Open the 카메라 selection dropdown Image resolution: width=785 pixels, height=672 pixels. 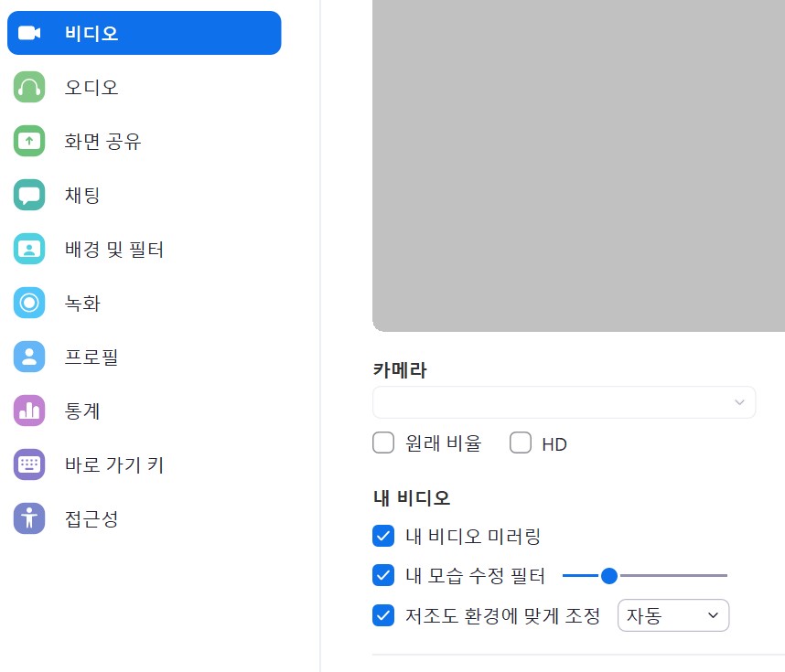(564, 402)
